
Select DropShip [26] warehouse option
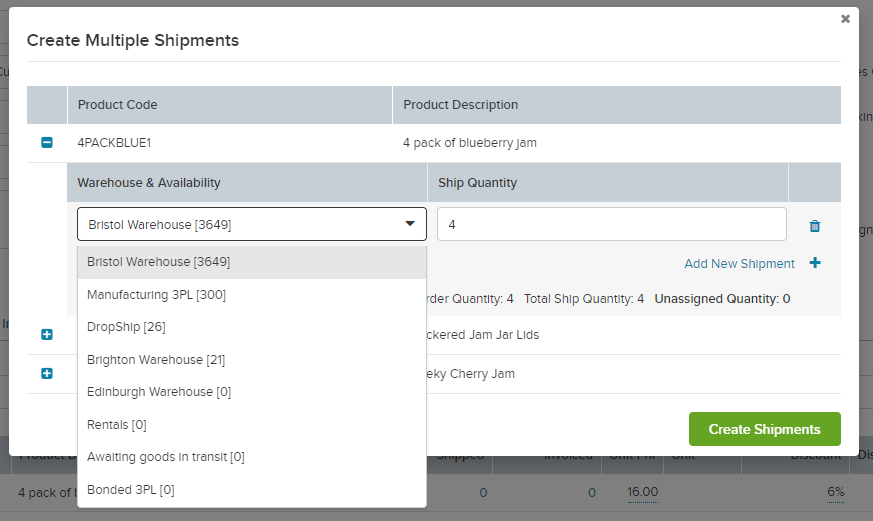[126, 327]
